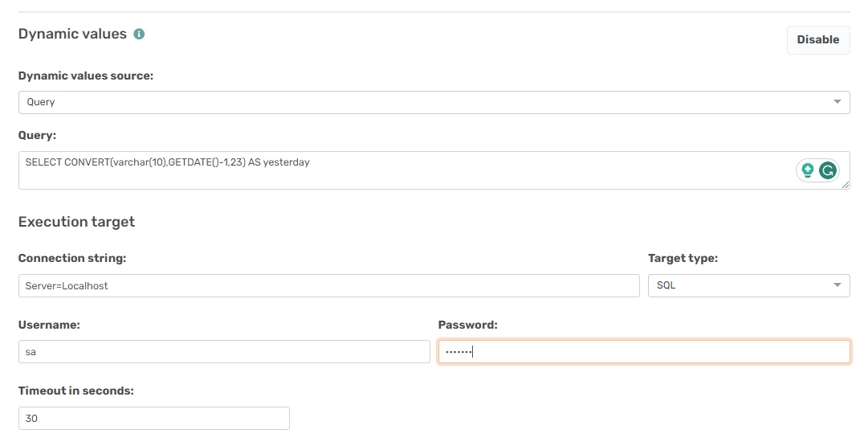Click into the masked Password field
Image resolution: width=868 pixels, height=442 pixels.
point(644,352)
